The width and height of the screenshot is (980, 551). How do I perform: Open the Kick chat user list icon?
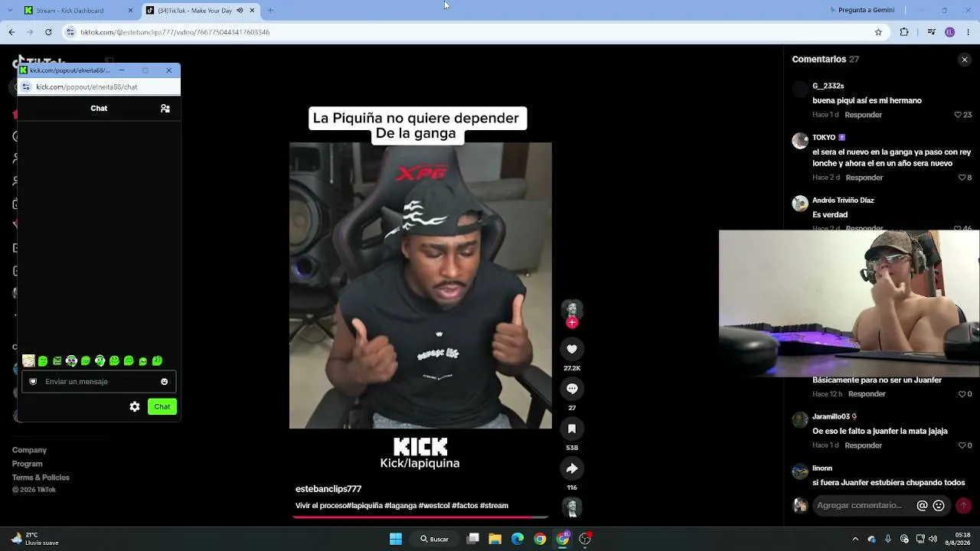click(x=165, y=109)
